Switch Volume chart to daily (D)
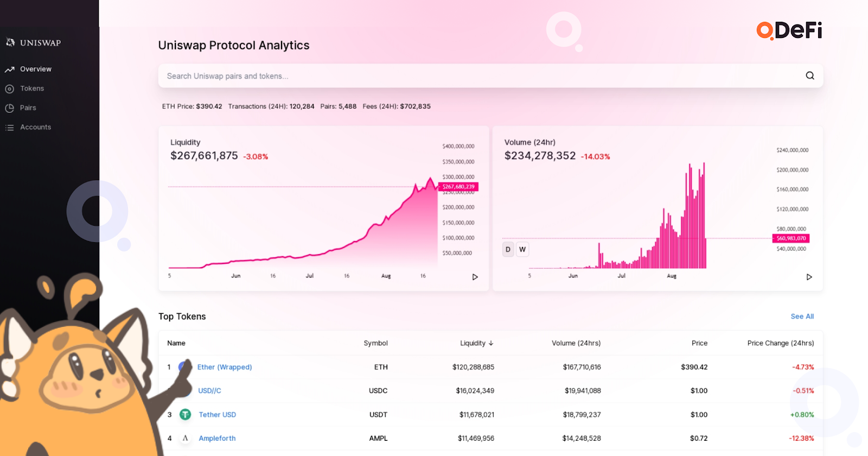Image resolution: width=868 pixels, height=456 pixels. [508, 250]
